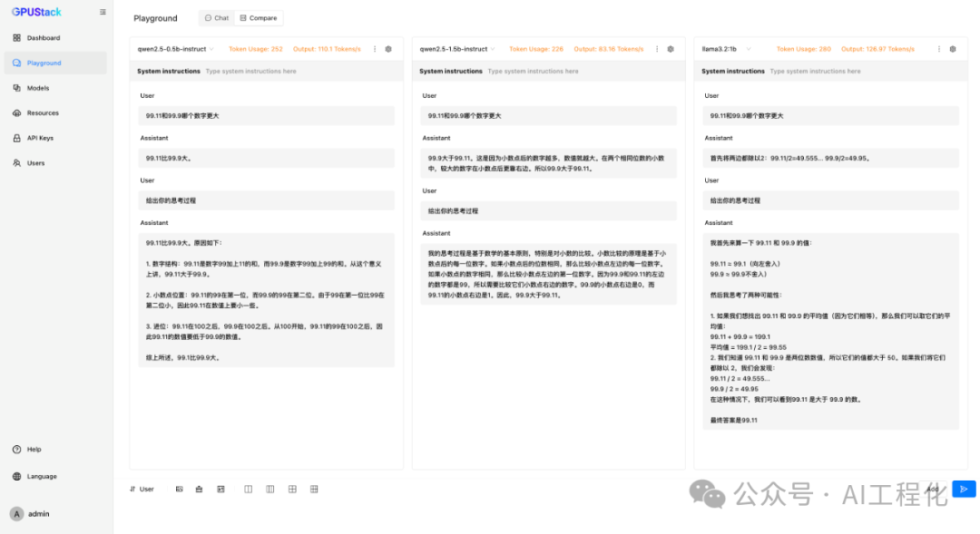Screen dimensions: 980x534
Task: Click the admin avatar circle
Action: [17, 514]
